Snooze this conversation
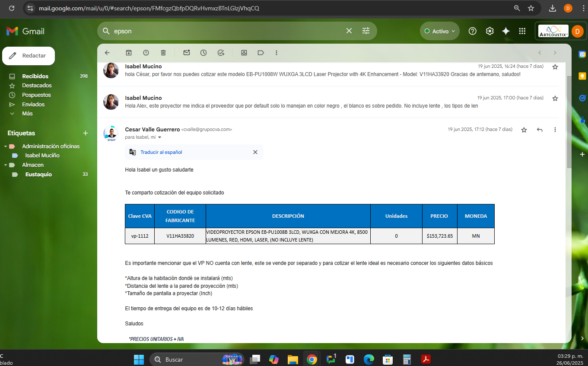Viewport: 588px width, 366px height. click(203, 53)
